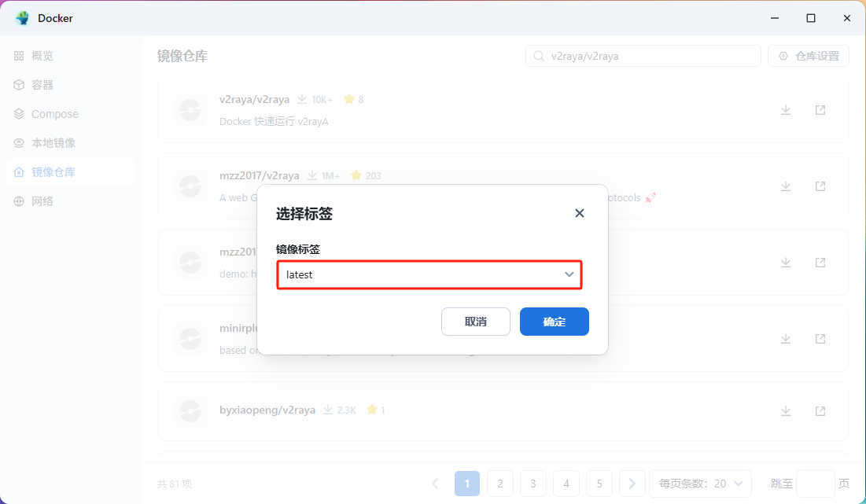The width and height of the screenshot is (866, 504).
Task: Click the 10K+ download count of v2raya/v2raya
Action: (315, 99)
